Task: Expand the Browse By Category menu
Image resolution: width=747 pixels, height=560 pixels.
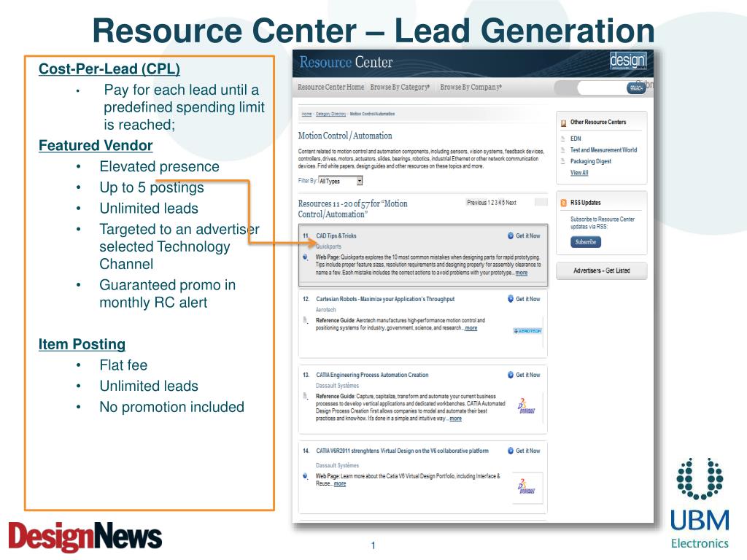Action: click(x=400, y=87)
